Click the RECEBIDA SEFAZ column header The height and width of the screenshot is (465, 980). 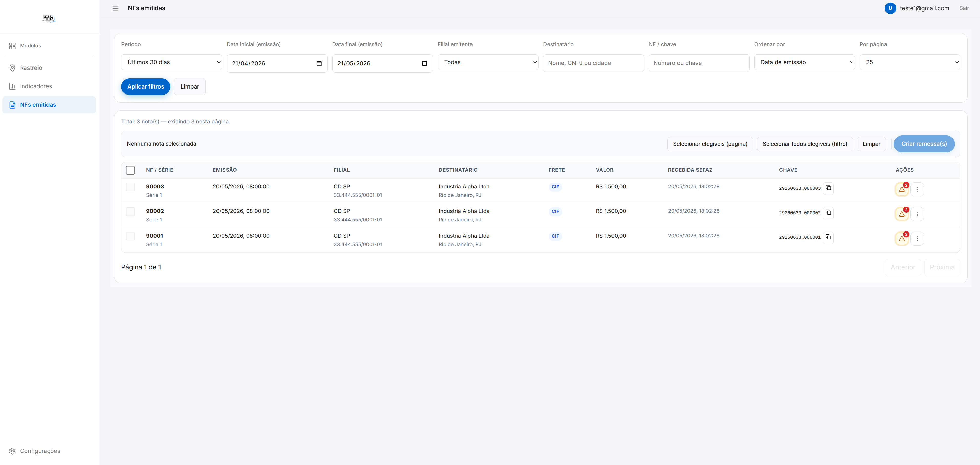coord(690,170)
